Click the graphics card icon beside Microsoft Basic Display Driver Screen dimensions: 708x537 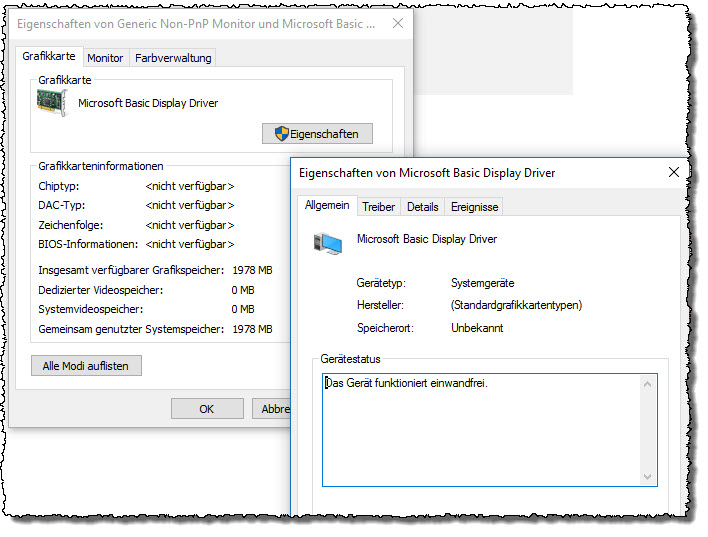52,103
